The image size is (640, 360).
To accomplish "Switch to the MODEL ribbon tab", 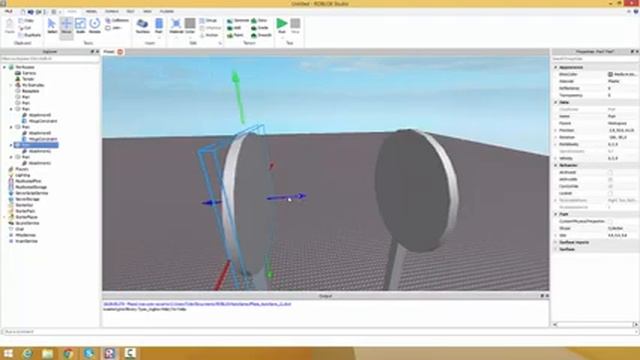I will [91, 11].
